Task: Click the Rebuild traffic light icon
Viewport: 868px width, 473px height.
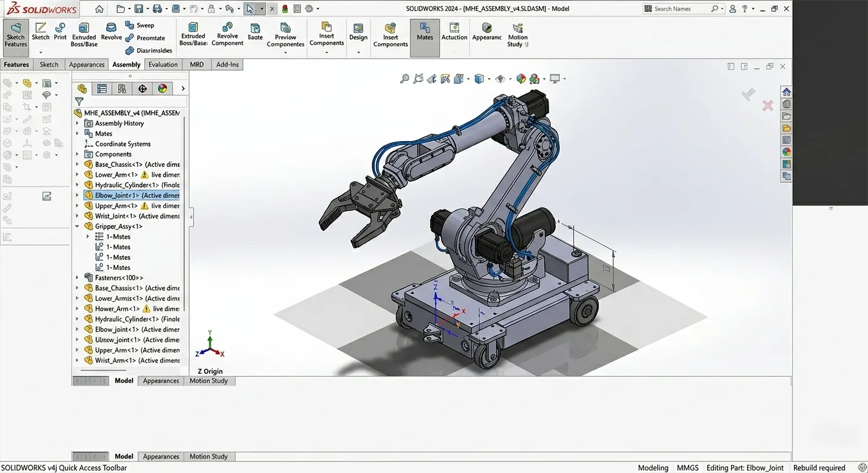Action: click(285, 9)
